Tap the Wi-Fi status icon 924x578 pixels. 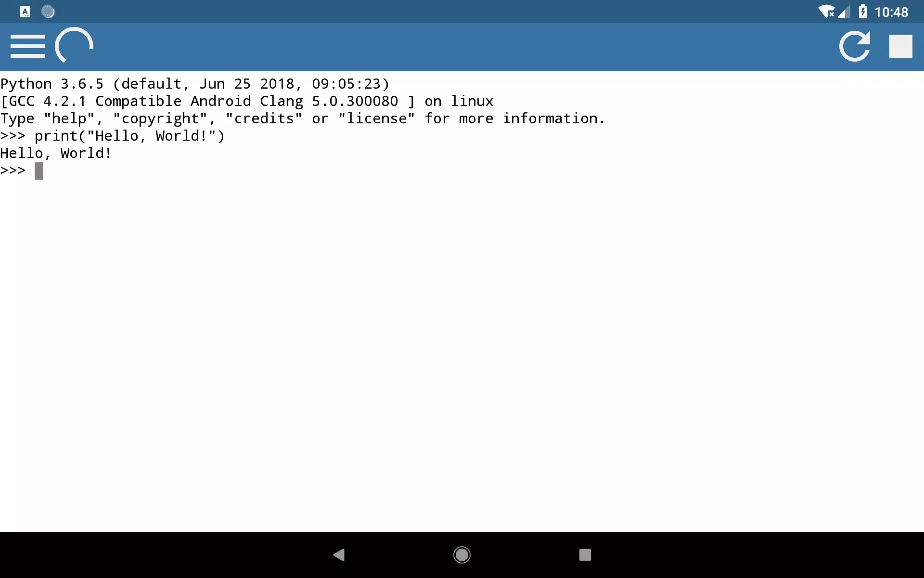click(827, 12)
